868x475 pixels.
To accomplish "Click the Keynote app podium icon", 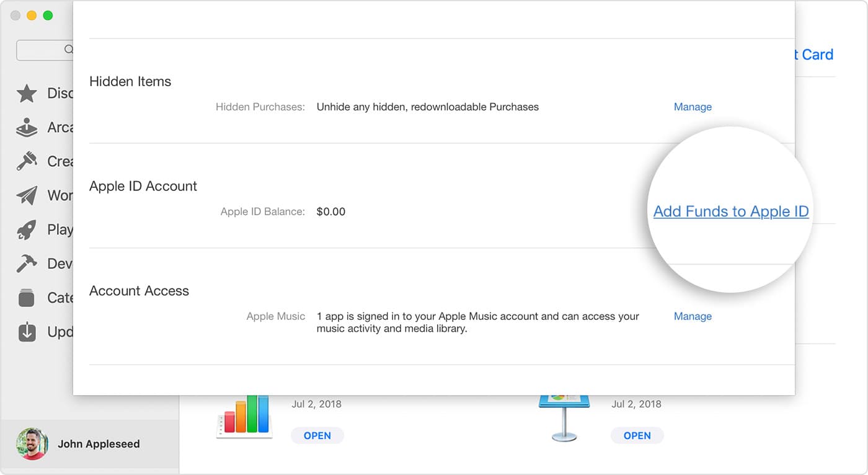I will [x=564, y=417].
